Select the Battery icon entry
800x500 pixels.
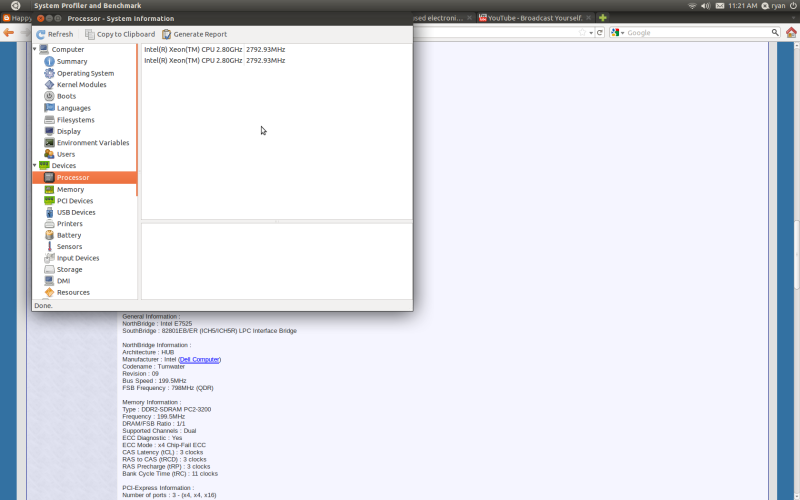pos(49,235)
